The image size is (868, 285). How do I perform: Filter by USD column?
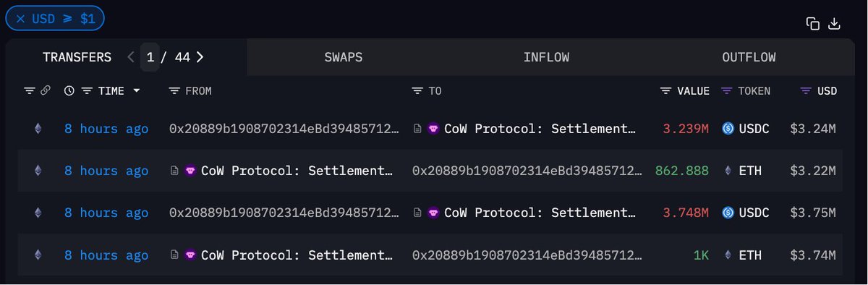(806, 91)
